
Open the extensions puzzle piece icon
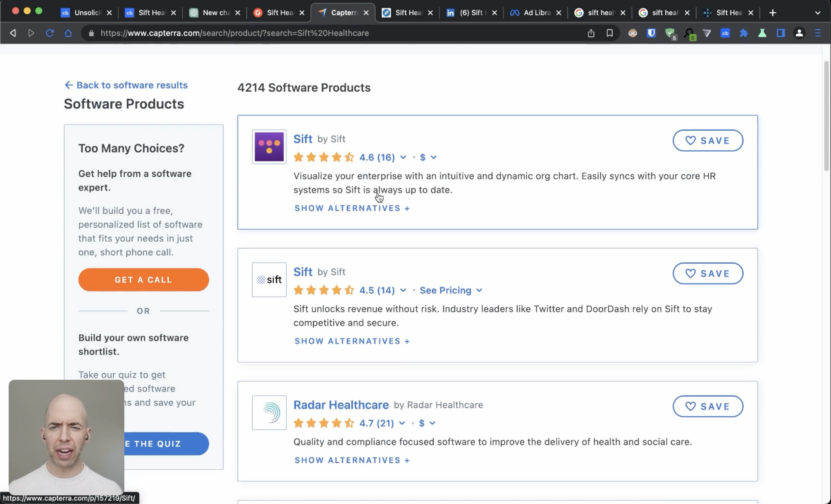pyautogui.click(x=744, y=33)
